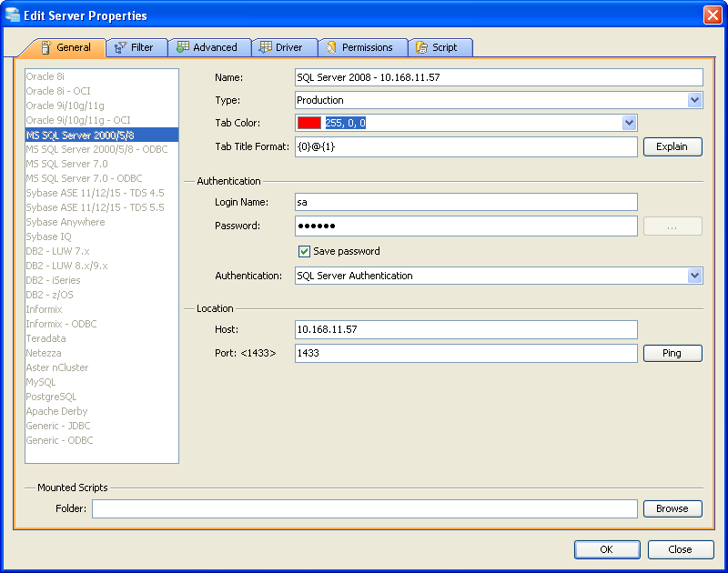Select Informix in the server list

tap(102, 309)
